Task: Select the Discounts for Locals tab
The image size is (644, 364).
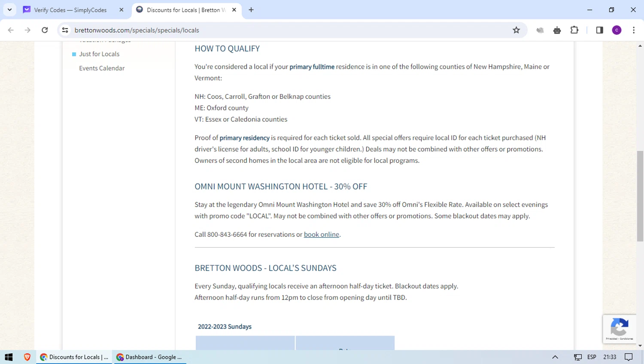Action: [186, 10]
